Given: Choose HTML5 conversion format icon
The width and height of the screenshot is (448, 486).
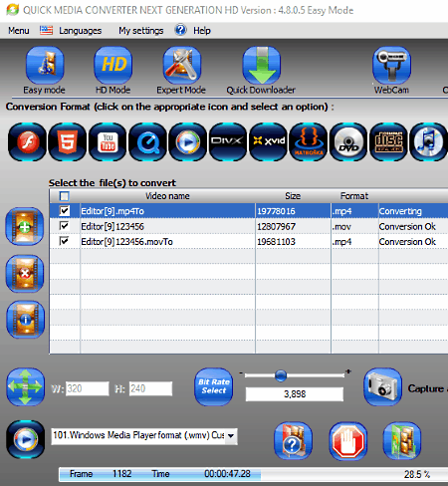Looking at the screenshot, I should coord(68,142).
